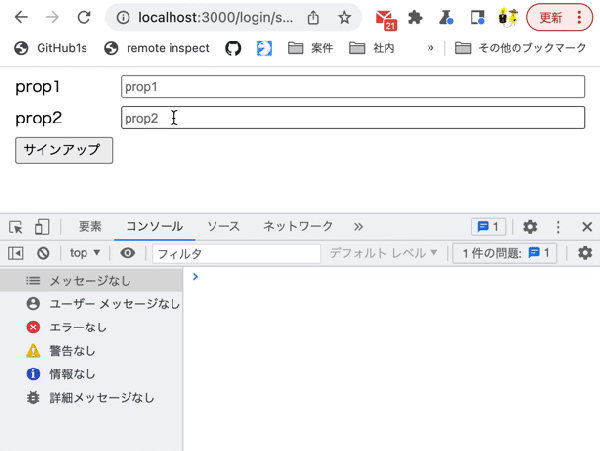Open the DevTools settings gear
Image resolution: width=600 pixels, height=451 pixels.
[x=530, y=227]
